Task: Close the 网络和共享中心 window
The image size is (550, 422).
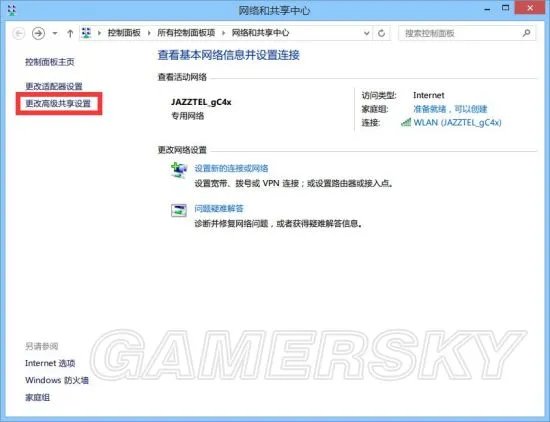Action: 530,8
